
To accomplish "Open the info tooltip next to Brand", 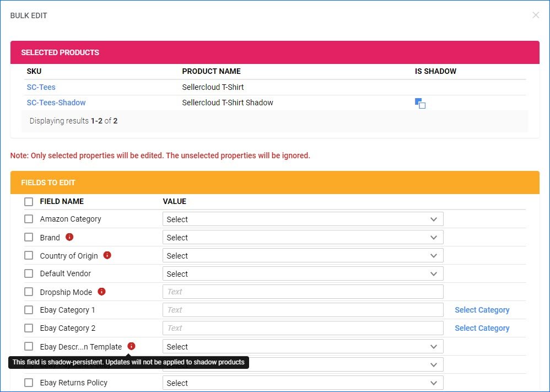I will click(69, 237).
